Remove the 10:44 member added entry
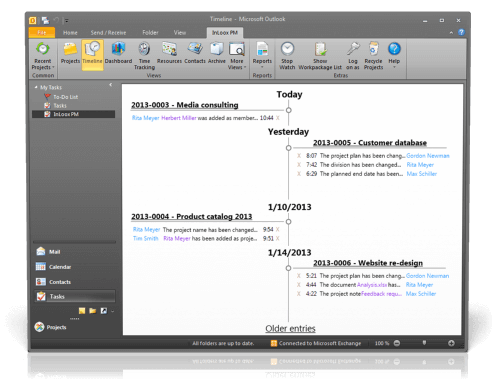The width and height of the screenshot is (495, 380). pos(277,118)
